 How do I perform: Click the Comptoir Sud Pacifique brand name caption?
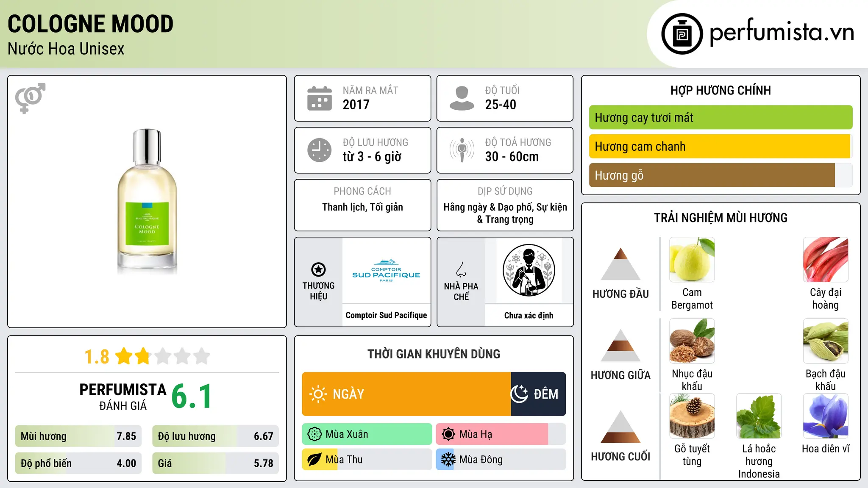pos(386,315)
